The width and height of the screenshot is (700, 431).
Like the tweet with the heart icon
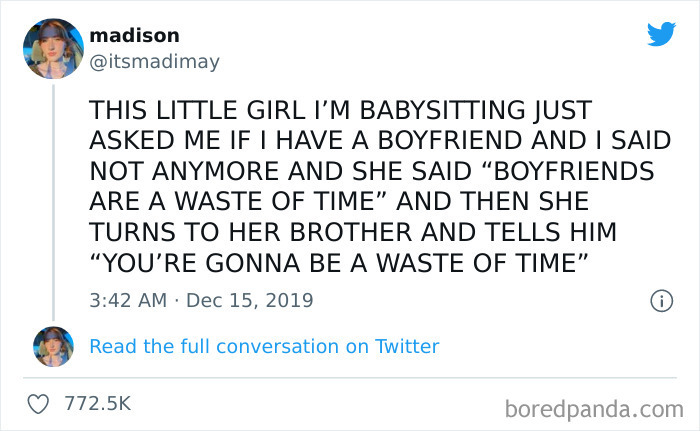(39, 405)
